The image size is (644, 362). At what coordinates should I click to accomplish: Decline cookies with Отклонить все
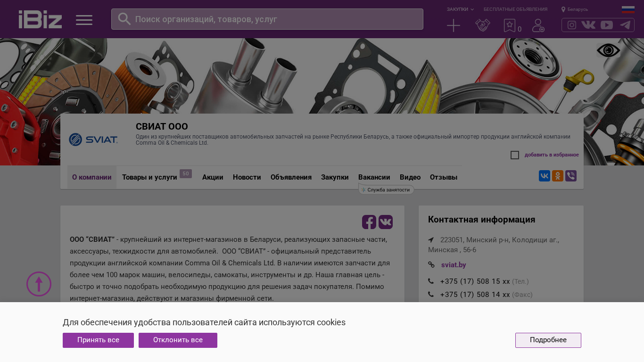coord(178,340)
